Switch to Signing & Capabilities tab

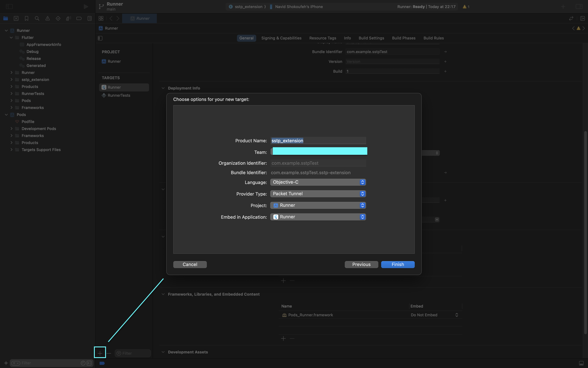tap(281, 38)
